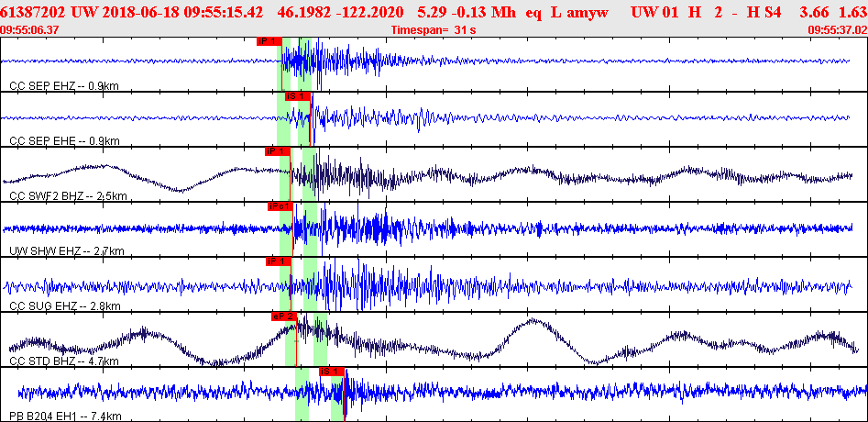Click the origin time 09:55:15.42
Screen dimensions: 868x422
(x=213, y=13)
